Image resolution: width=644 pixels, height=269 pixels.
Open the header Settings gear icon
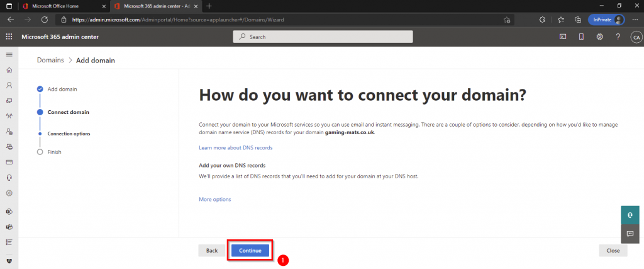point(599,37)
